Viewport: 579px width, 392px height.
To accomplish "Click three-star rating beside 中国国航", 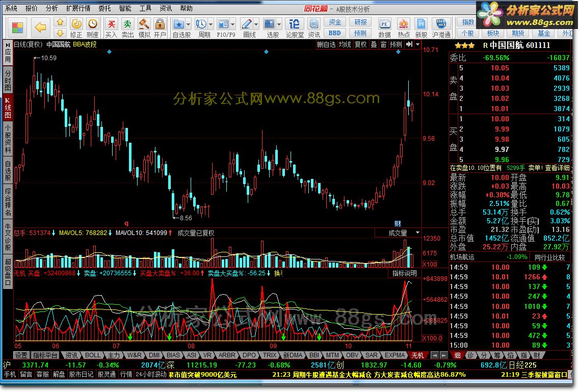I will pyautogui.click(x=465, y=45).
